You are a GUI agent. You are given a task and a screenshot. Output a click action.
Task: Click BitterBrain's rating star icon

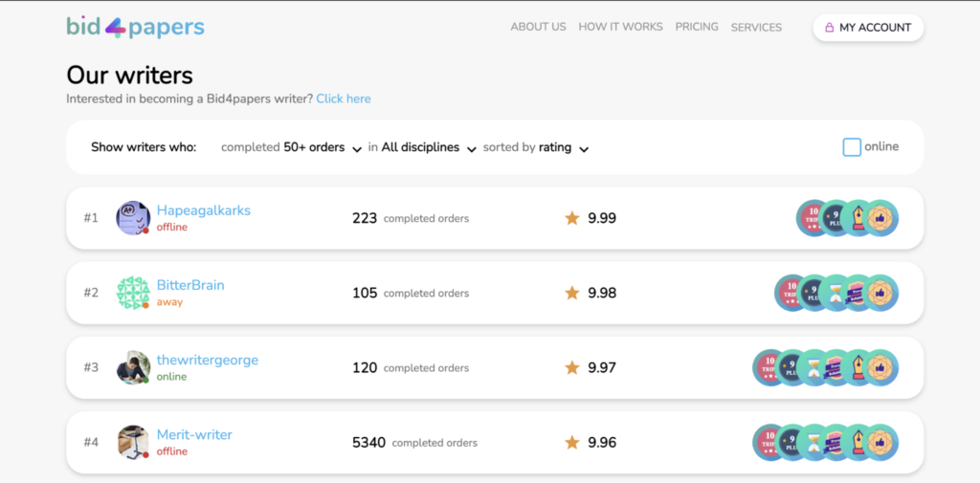[572, 293]
